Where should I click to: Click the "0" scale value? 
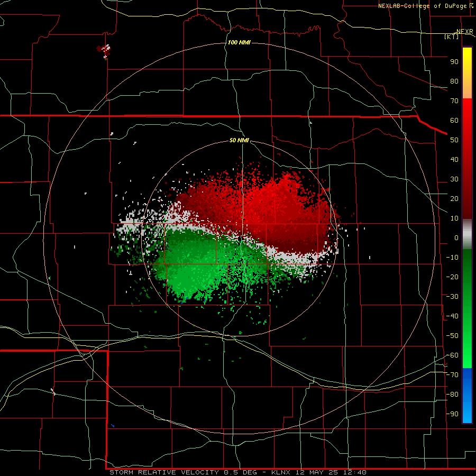click(x=456, y=238)
